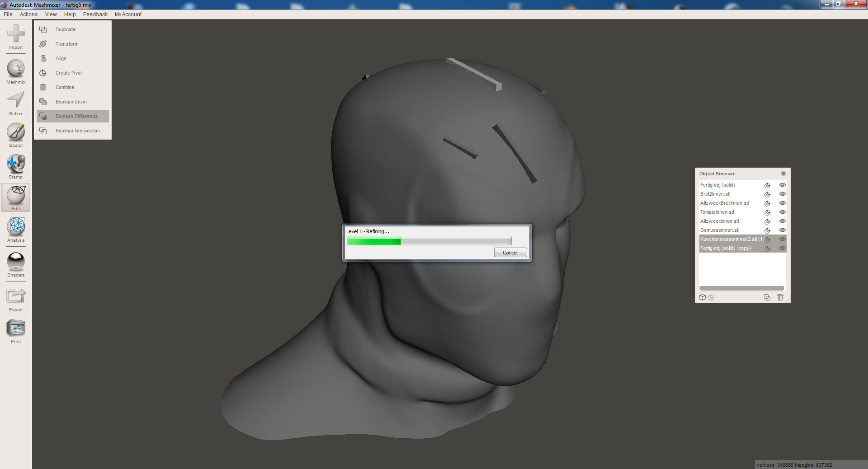Click the Transform icon in edit list
The image size is (868, 469).
click(x=43, y=44)
